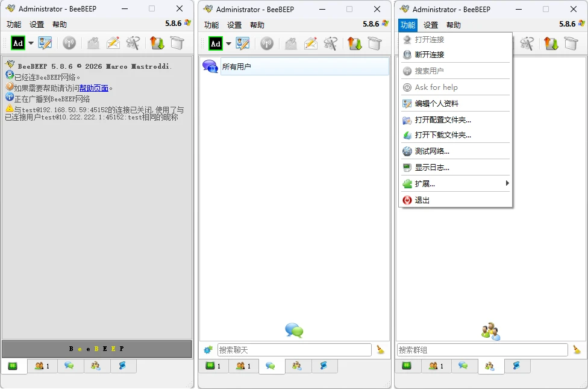Viewport: 588px width, 389px height.
Task: Click into the 搜索聊天 search field
Action: pyautogui.click(x=295, y=350)
